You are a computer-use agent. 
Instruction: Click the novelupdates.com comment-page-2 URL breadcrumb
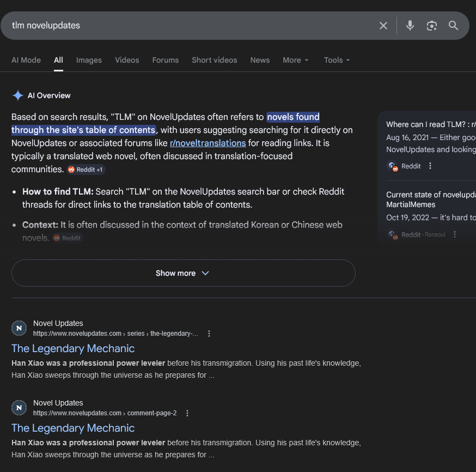[105, 413]
